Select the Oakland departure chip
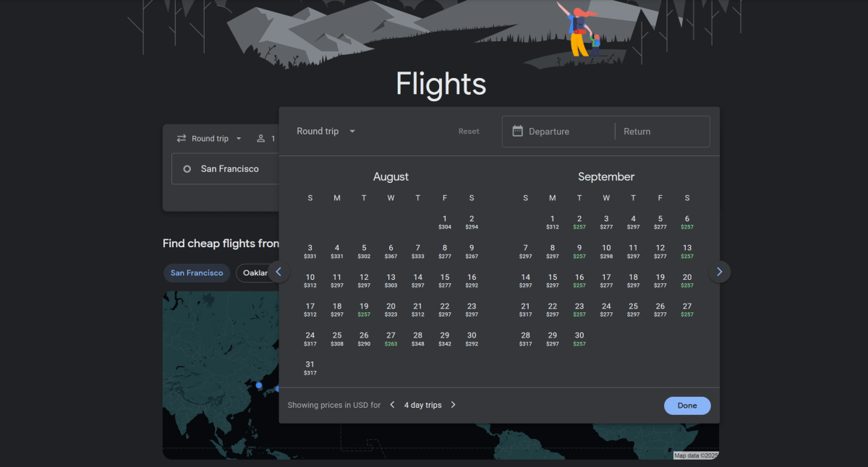 pyautogui.click(x=256, y=273)
